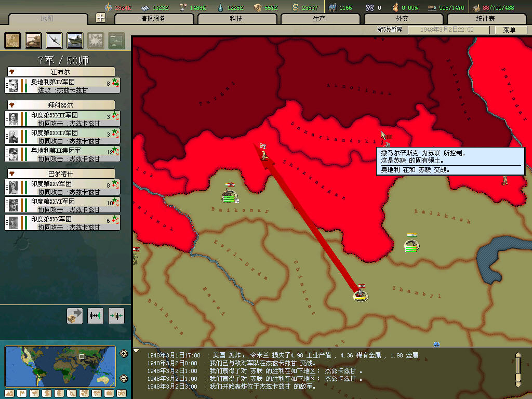Switch to economic map mode (dollar icon)
532x399 pixels.
coord(47,393)
